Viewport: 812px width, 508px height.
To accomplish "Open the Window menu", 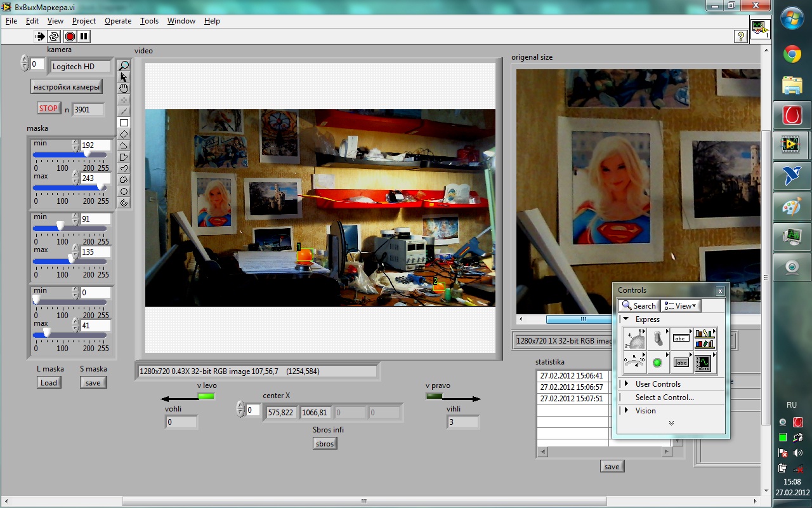I will coord(181,21).
